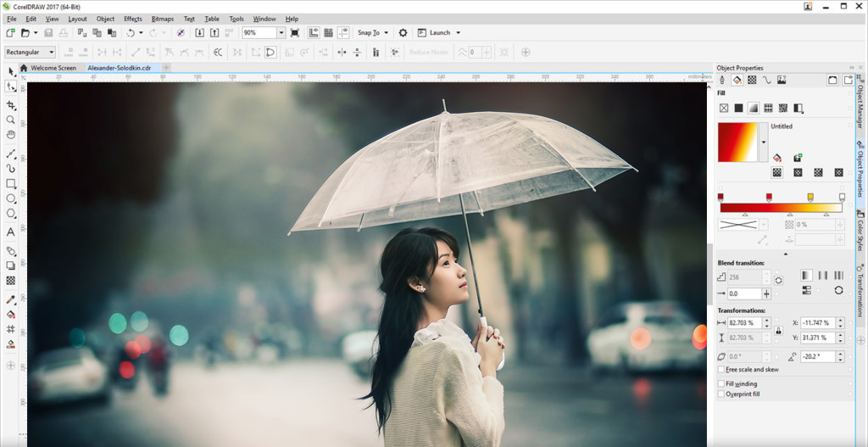
Task: Open the Transformations docker tab
Action: (x=861, y=292)
